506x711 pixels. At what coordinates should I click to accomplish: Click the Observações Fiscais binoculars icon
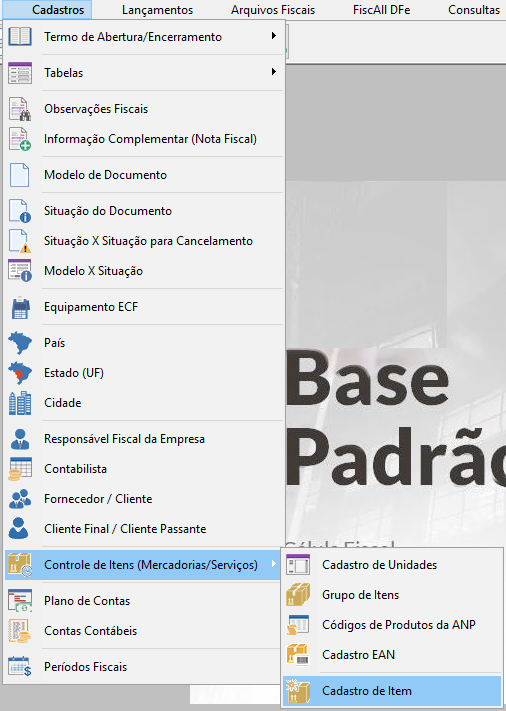point(20,109)
